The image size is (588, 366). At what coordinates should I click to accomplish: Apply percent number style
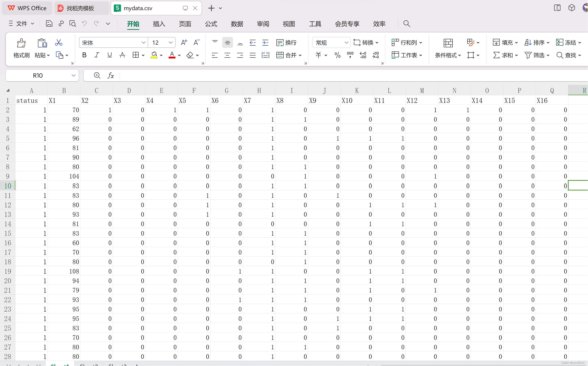pyautogui.click(x=337, y=55)
